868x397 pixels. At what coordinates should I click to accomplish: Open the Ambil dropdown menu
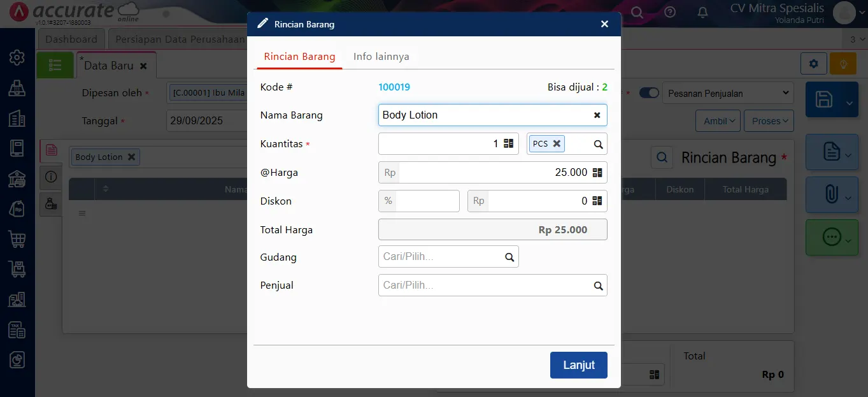coord(720,121)
